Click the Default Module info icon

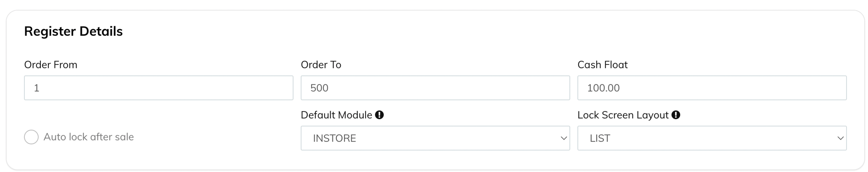click(x=379, y=115)
